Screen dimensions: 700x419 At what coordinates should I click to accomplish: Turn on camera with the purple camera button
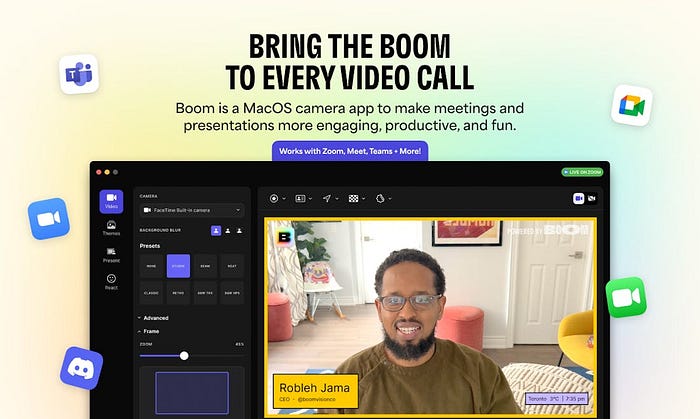click(x=579, y=199)
